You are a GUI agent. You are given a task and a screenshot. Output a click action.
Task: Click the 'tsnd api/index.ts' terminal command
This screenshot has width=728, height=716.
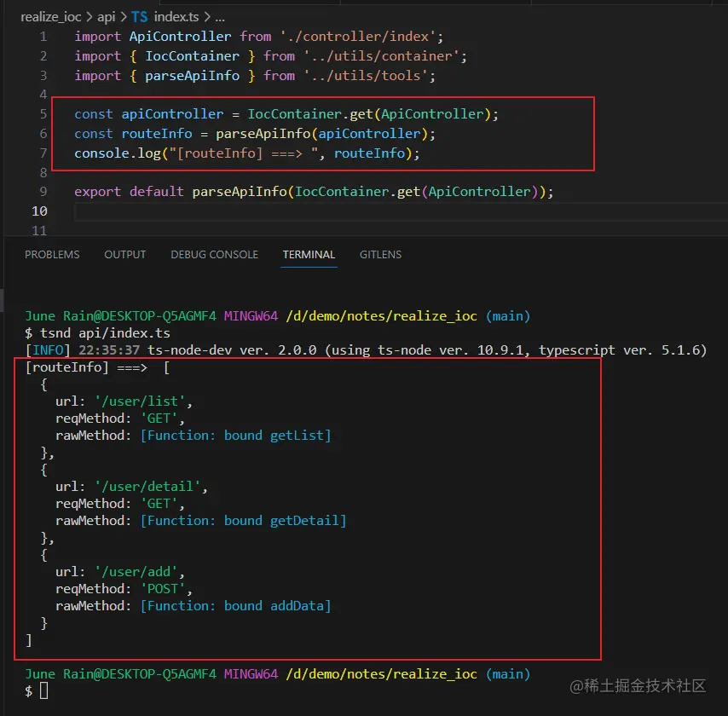(x=105, y=333)
